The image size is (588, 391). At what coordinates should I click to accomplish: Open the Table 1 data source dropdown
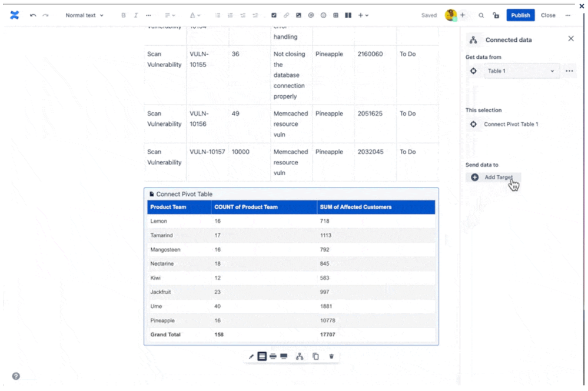point(521,71)
